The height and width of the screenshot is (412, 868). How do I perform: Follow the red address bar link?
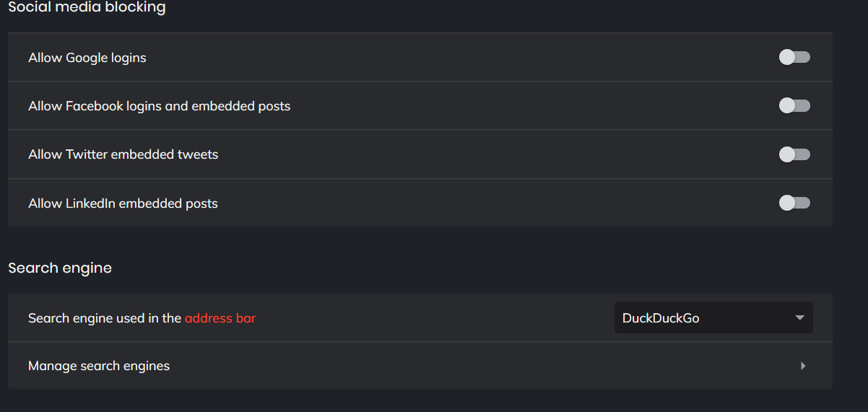[x=220, y=317]
